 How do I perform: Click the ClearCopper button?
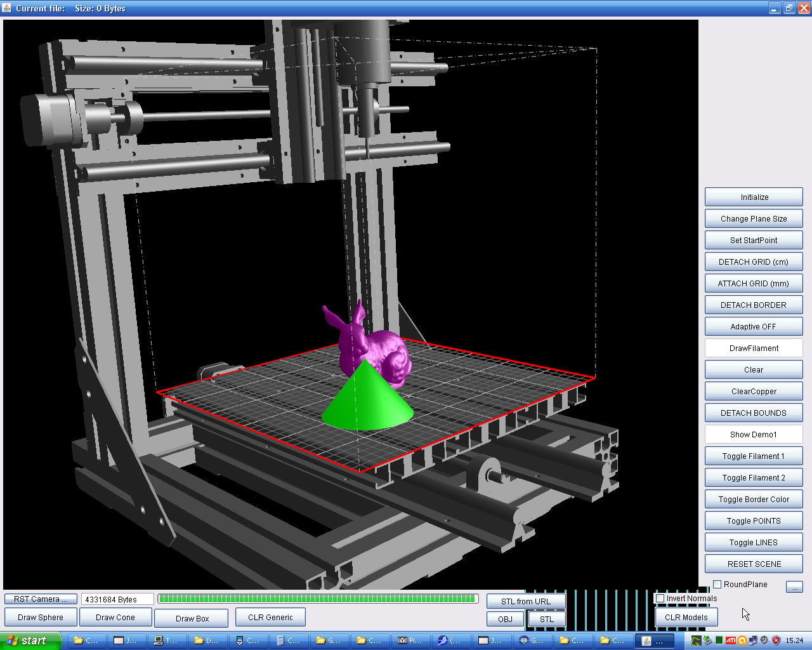pyautogui.click(x=754, y=391)
